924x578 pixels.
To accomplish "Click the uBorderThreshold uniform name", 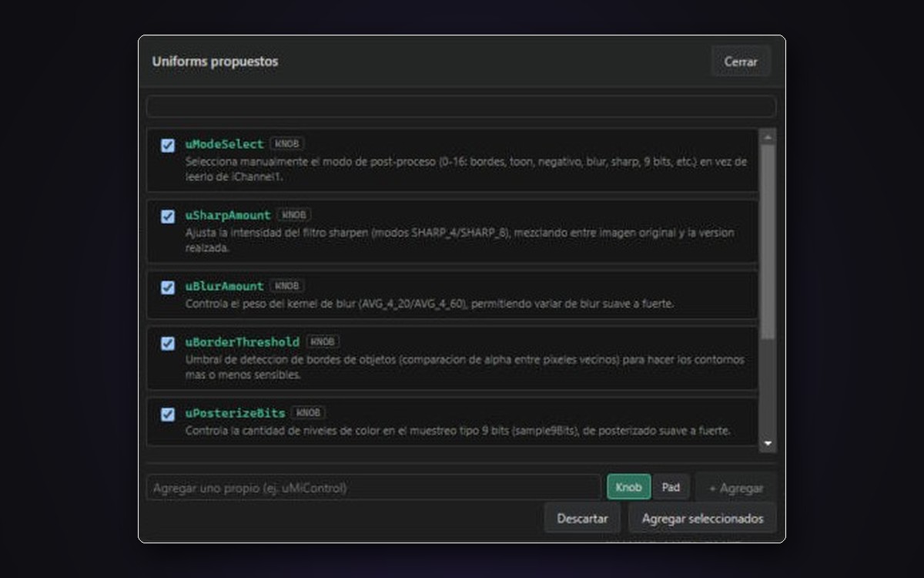I will click(243, 341).
